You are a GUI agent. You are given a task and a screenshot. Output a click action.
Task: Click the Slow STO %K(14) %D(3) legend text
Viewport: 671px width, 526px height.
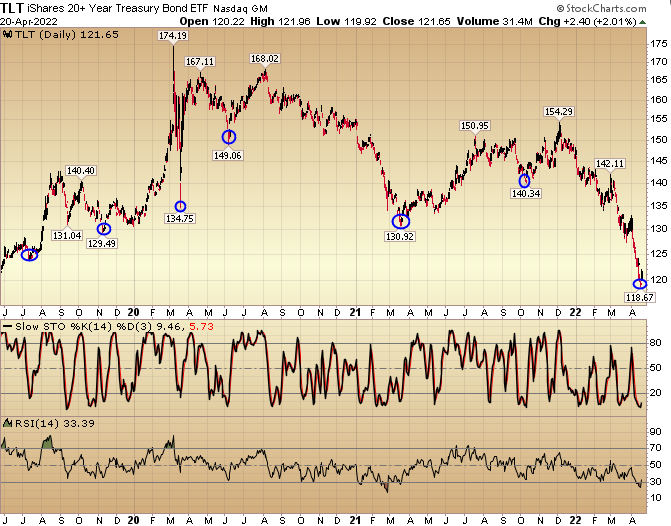[x=83, y=327]
